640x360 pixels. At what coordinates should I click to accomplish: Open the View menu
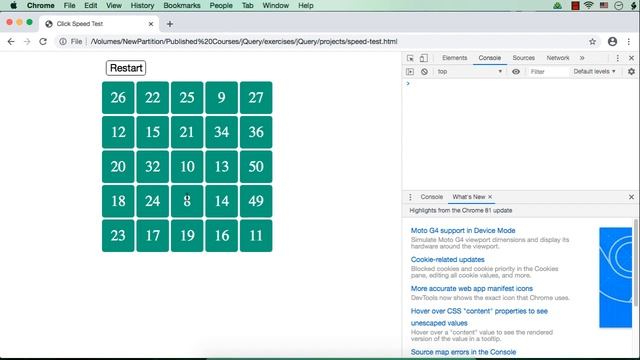(113, 5)
